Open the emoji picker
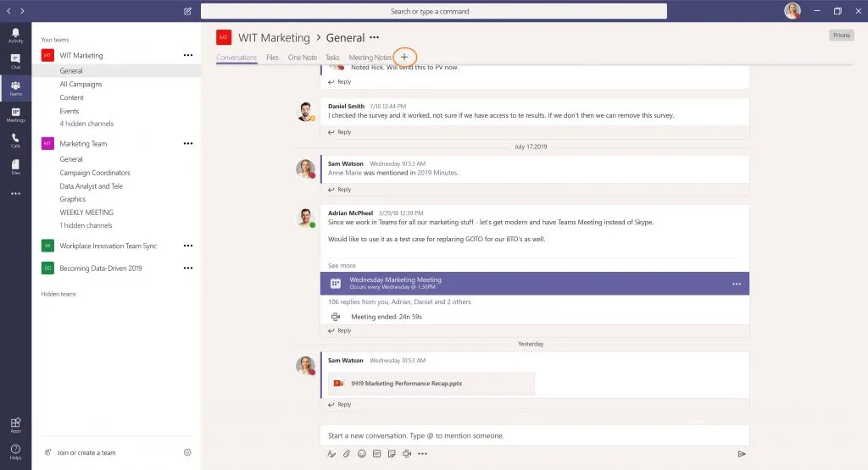Screen dimensions: 868x470 click(x=361, y=454)
